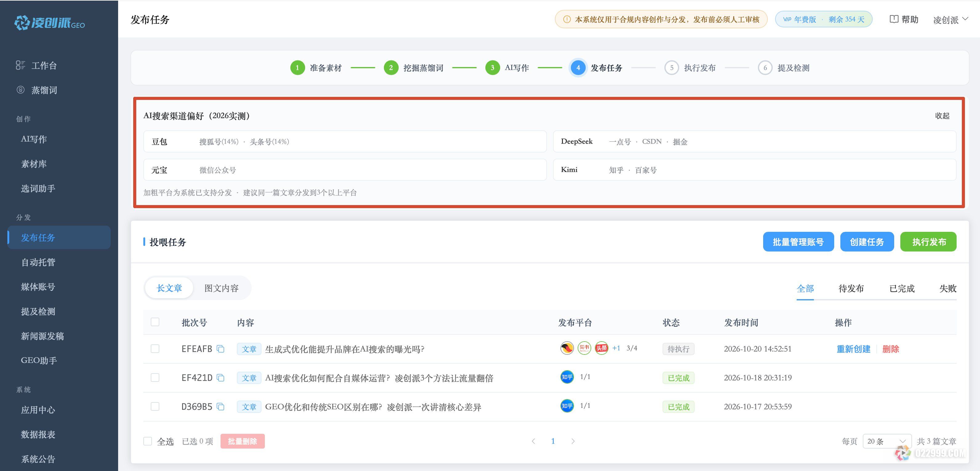The image size is (980, 471).
Task: Open the 蒸馏词 sidebar item
Action: click(37, 90)
